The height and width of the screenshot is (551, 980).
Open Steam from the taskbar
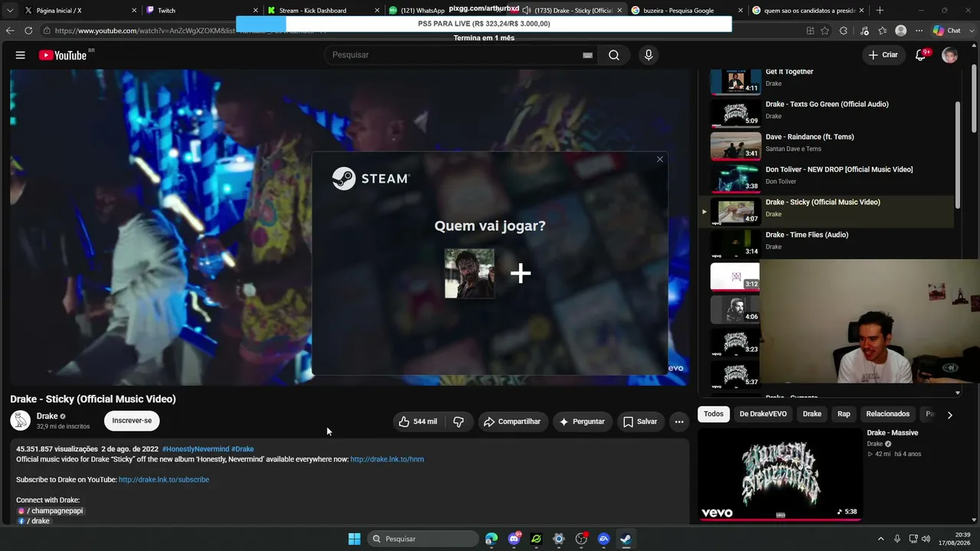pyautogui.click(x=626, y=539)
